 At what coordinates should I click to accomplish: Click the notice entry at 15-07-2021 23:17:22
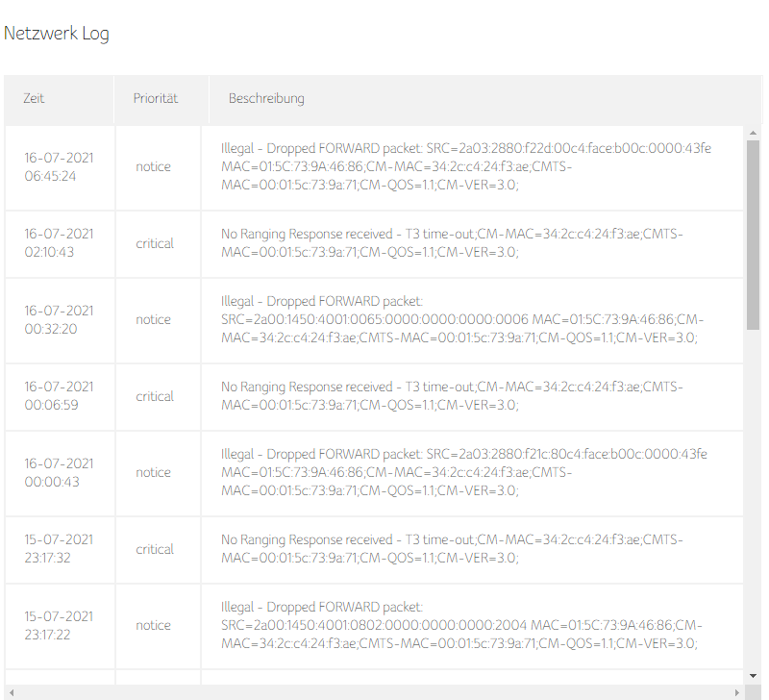374,626
